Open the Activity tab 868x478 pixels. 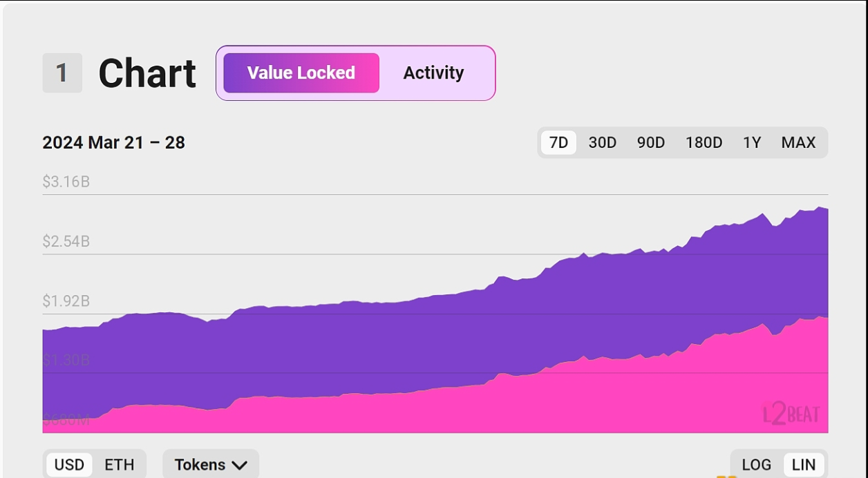pos(433,73)
